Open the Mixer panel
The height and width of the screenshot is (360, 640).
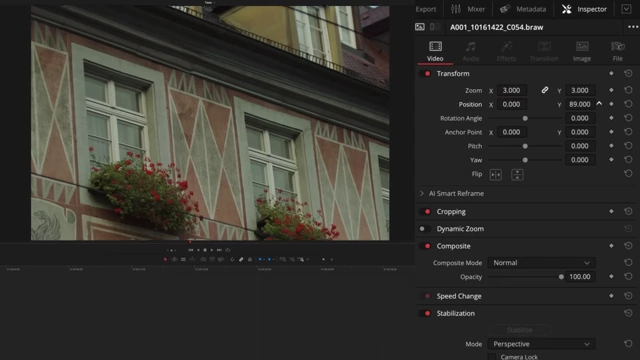tap(468, 9)
